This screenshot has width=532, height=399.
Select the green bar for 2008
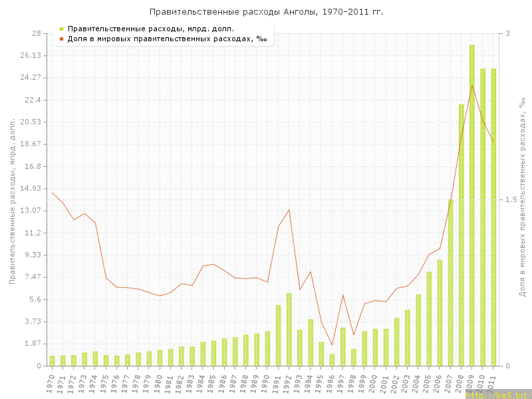point(462,235)
